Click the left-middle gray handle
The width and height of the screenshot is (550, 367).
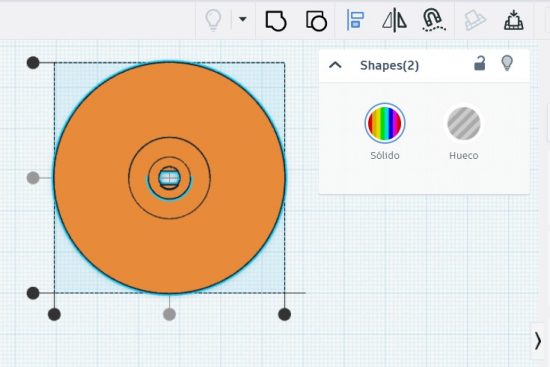click(33, 178)
